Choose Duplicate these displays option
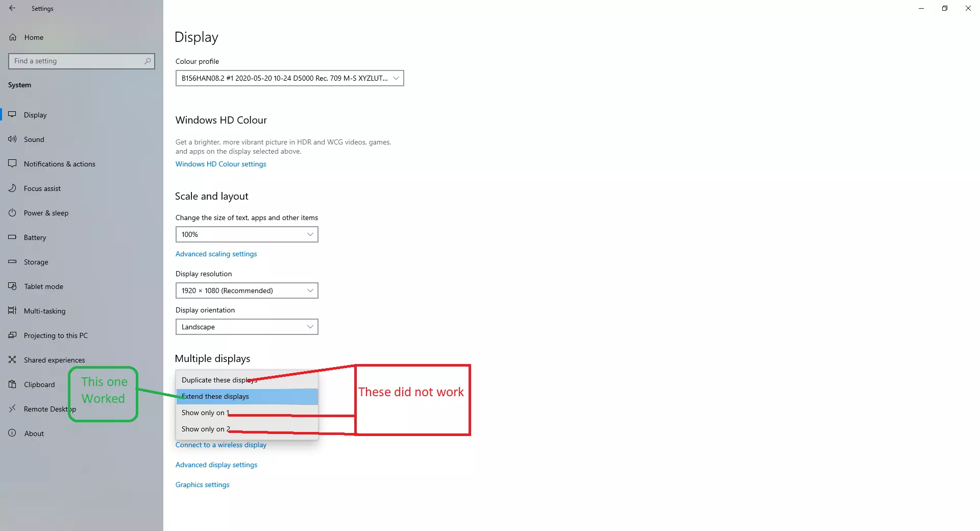The image size is (980, 531). click(247, 380)
